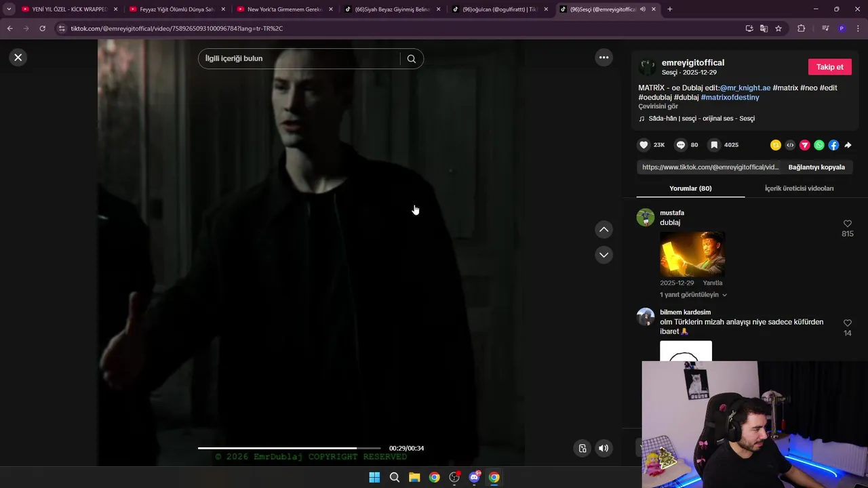Open more share options arrow
Image resolution: width=868 pixels, height=488 pixels.
(848, 145)
